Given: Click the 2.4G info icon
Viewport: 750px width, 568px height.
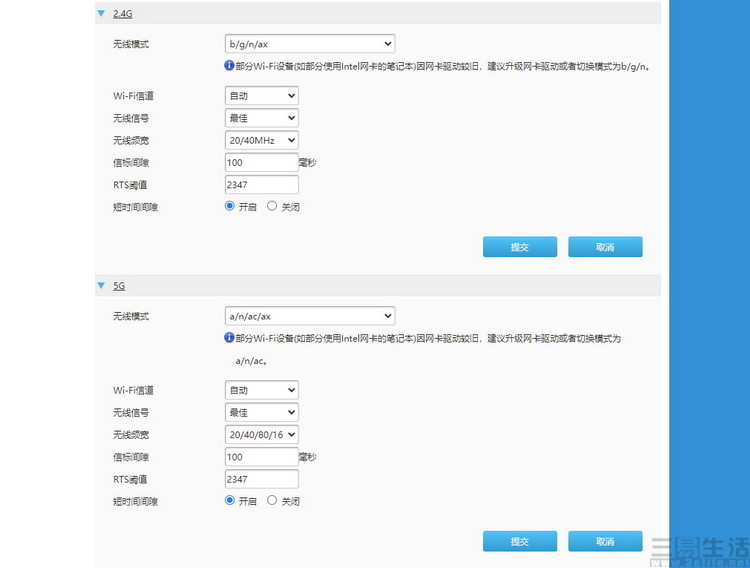Looking at the screenshot, I should [x=229, y=66].
